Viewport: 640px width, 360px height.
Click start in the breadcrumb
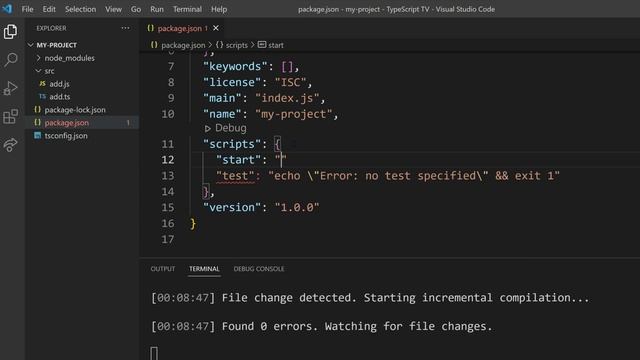point(276,45)
